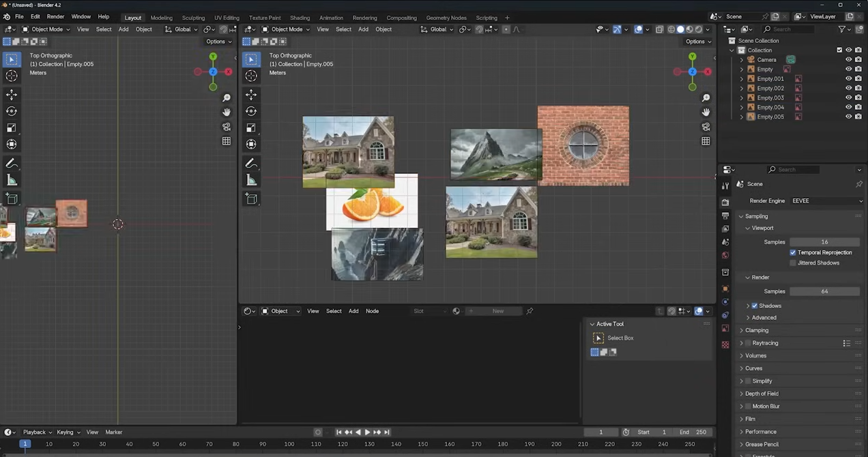Switch to the Shading workspace tab
This screenshot has width=868, height=457.
tap(300, 18)
